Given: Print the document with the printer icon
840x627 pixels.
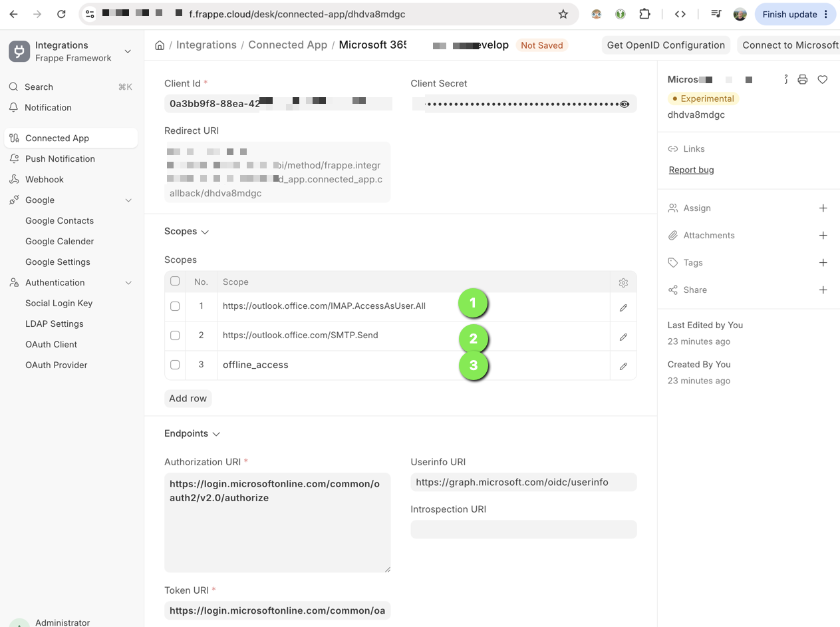Looking at the screenshot, I should [x=803, y=79].
